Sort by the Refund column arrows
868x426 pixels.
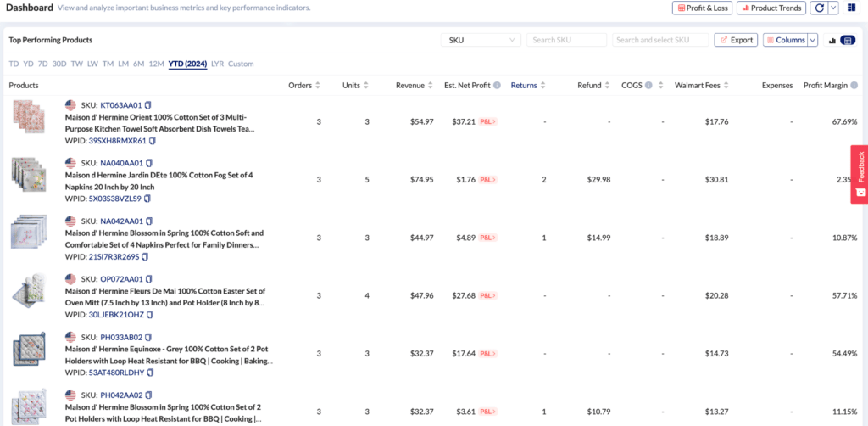pos(607,86)
